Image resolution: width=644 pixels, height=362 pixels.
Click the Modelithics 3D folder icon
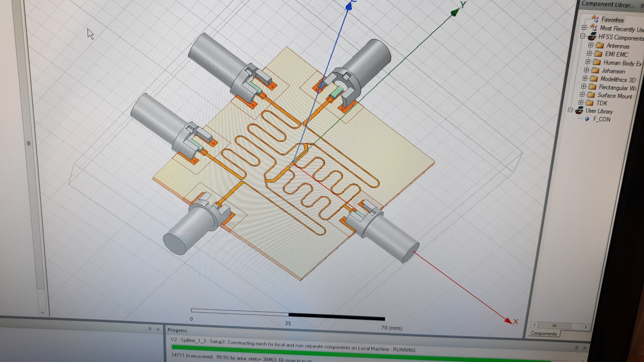click(x=594, y=79)
